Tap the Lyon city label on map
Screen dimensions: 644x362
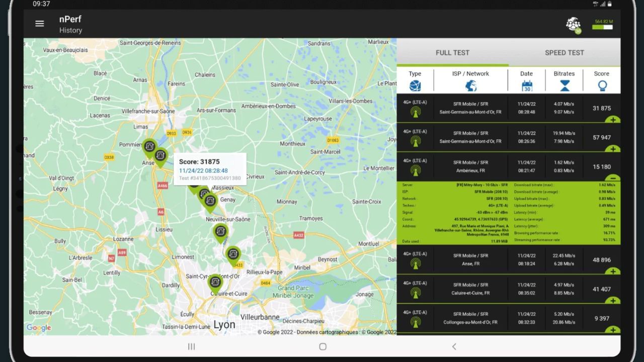[224, 325]
